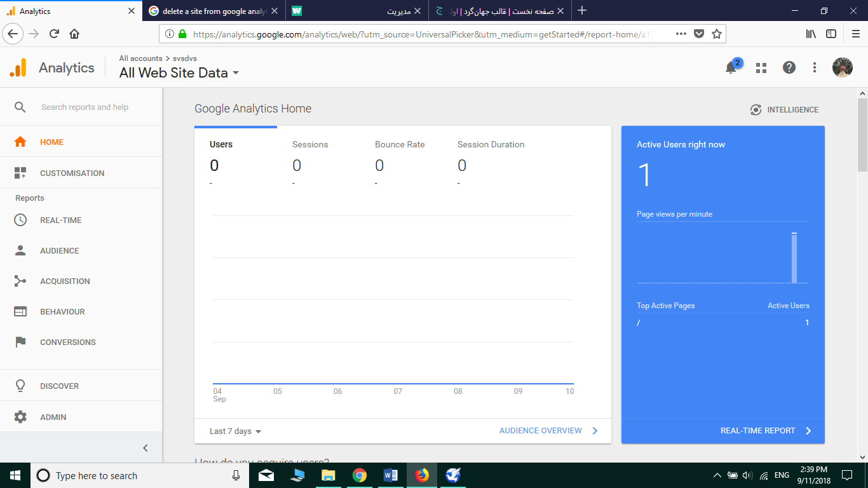This screenshot has width=868, height=488.
Task: Open the Discover lightbulb item
Action: tap(59, 386)
